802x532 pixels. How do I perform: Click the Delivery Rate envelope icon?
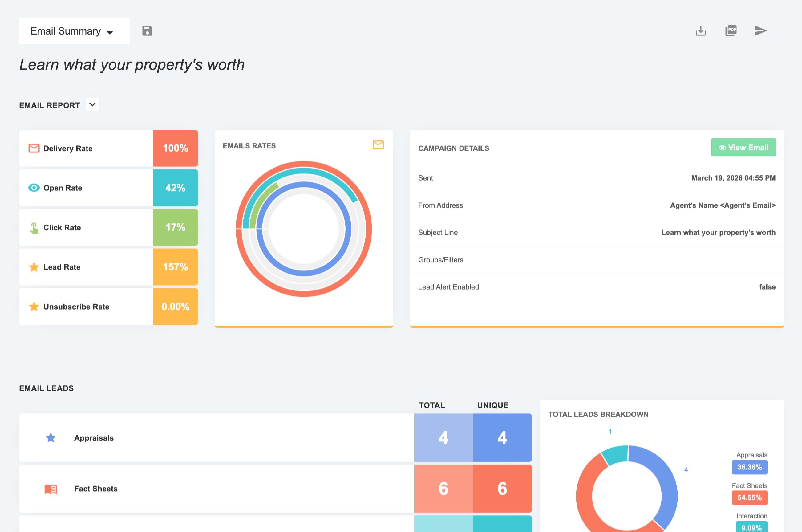click(x=34, y=148)
